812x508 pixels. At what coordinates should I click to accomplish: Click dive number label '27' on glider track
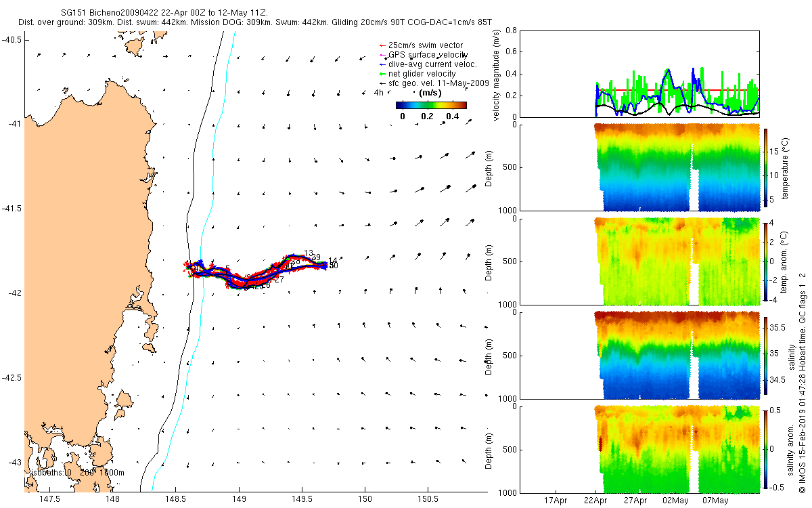(x=279, y=280)
